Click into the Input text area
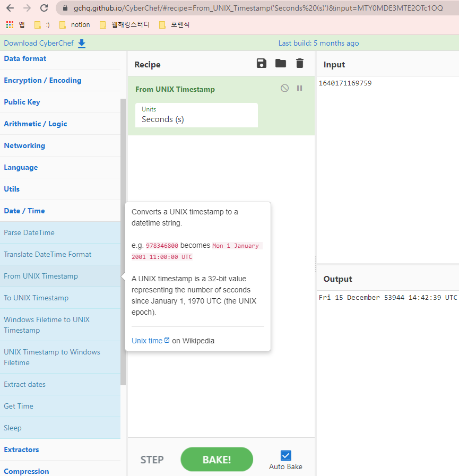 pyautogui.click(x=388, y=170)
